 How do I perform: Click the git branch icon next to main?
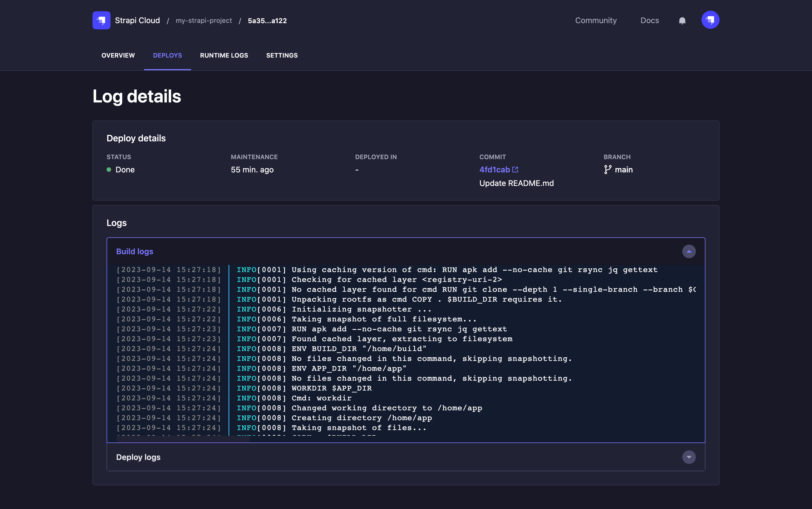click(x=608, y=170)
